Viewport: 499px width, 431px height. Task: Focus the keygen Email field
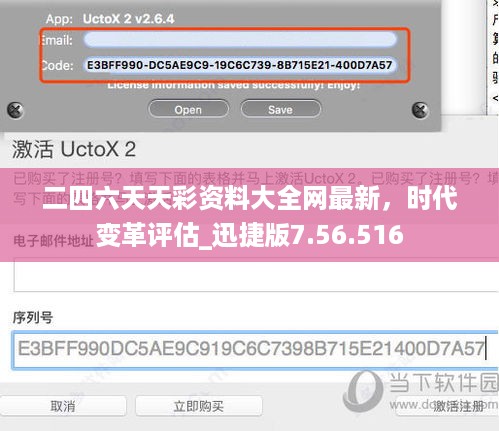(240, 40)
